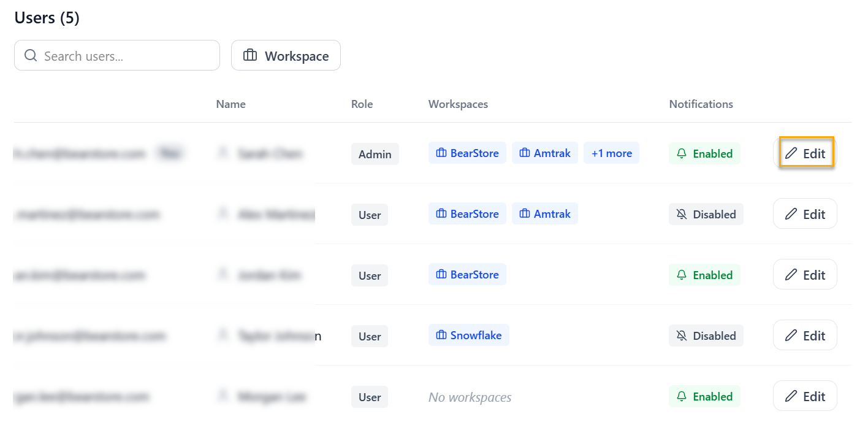This screenshot has width=868, height=422.
Task: Click Morgan Lee's Enabled notifications badge
Action: 704,396
